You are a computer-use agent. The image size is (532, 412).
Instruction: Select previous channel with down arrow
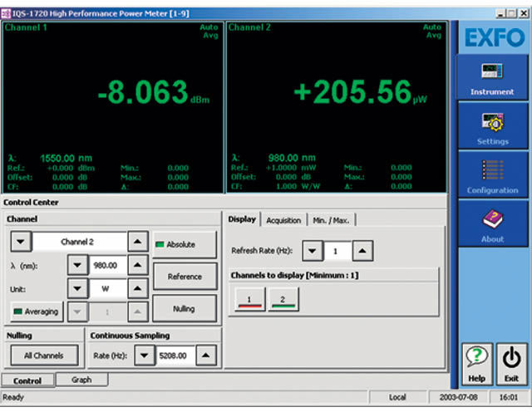tap(21, 242)
